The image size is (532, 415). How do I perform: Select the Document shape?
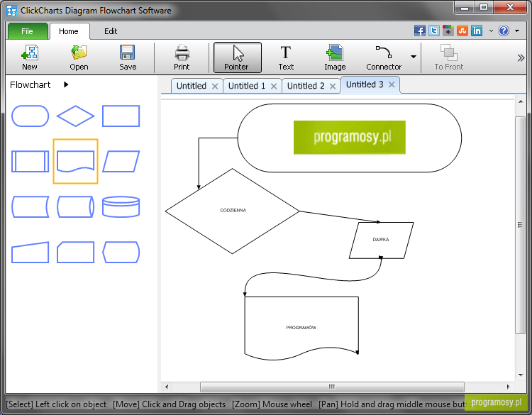tap(75, 162)
